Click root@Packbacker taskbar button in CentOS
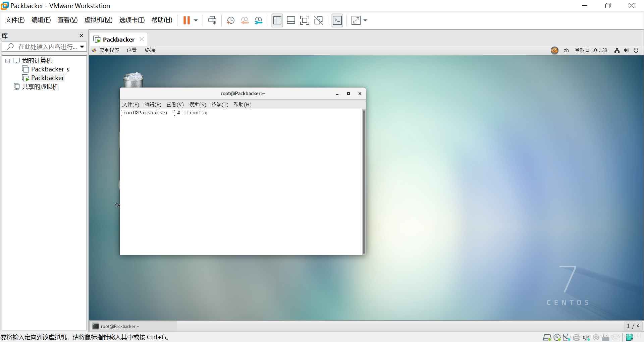Viewport: 644px width, 342px height. click(133, 326)
